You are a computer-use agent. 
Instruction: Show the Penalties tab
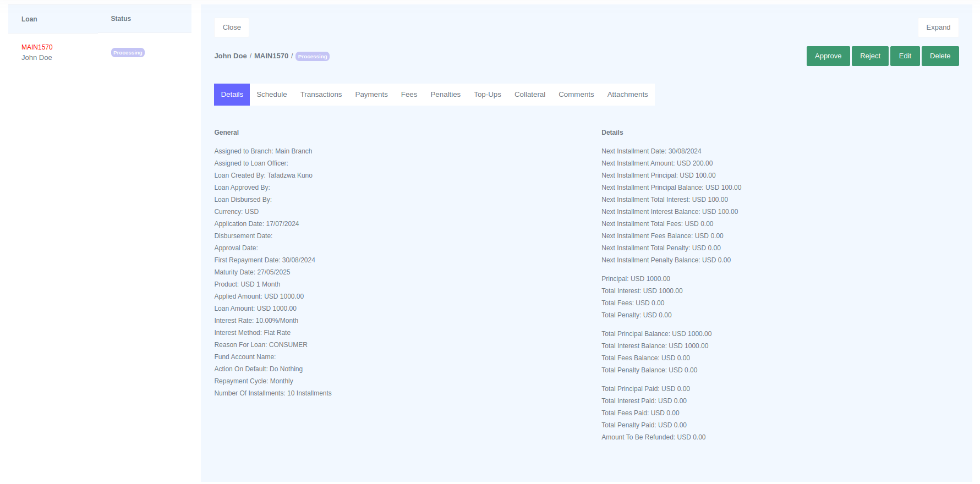tap(445, 95)
